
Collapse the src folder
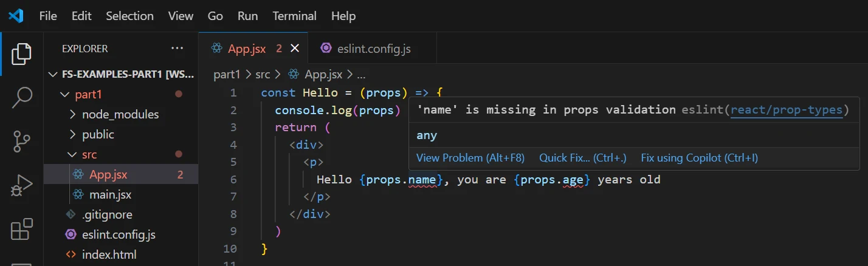click(73, 155)
